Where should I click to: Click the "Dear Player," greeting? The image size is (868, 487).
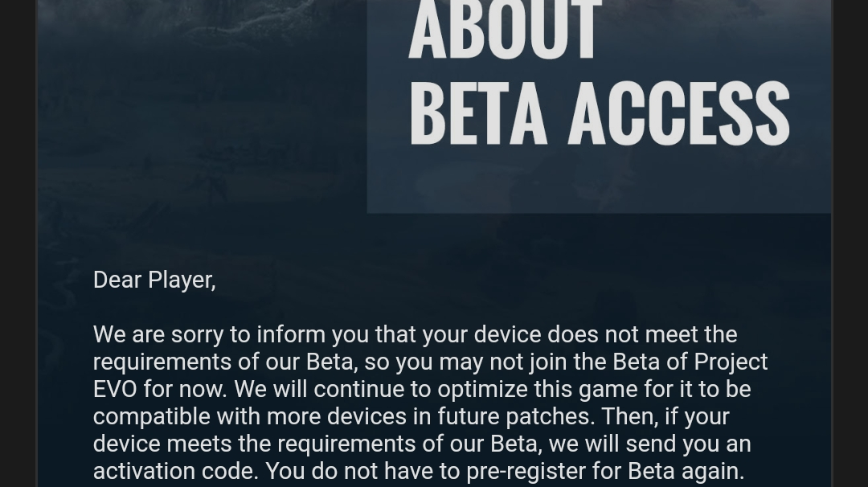pyautogui.click(x=154, y=280)
